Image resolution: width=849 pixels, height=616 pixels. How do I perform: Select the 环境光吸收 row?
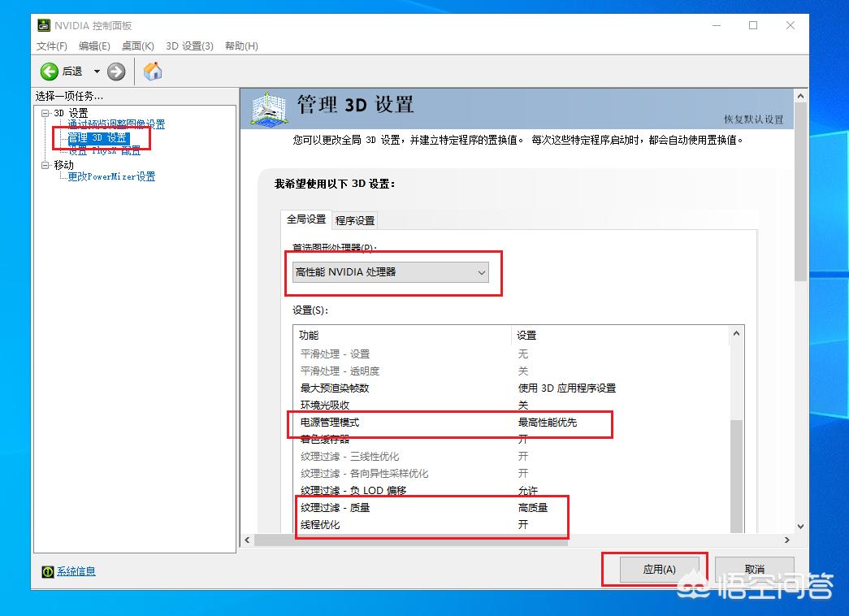click(x=511, y=406)
